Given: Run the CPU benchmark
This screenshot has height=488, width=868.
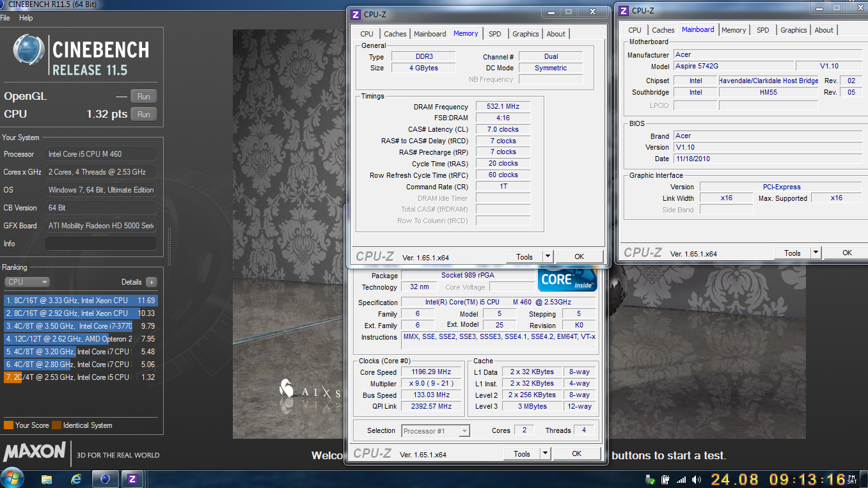Looking at the screenshot, I should tap(144, 114).
